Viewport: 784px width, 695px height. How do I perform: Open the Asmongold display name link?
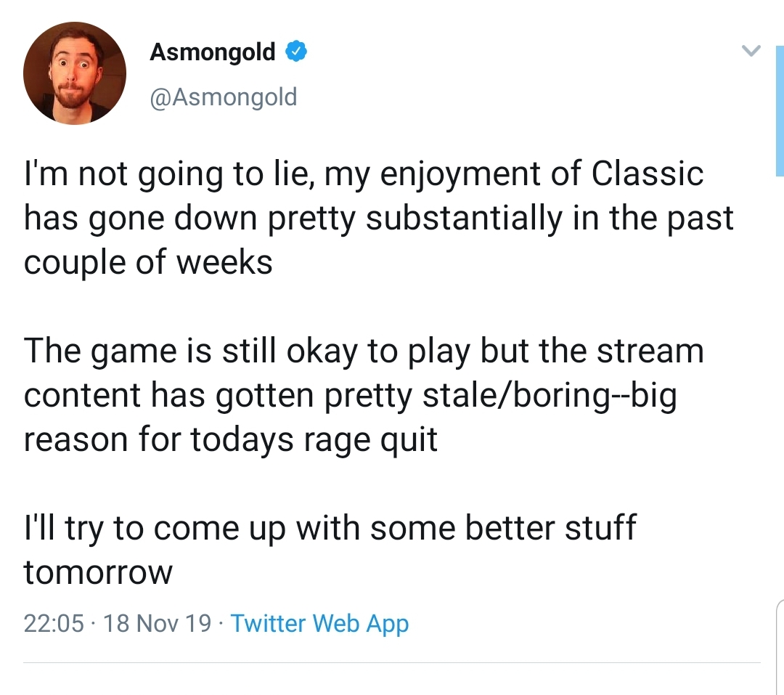213,52
